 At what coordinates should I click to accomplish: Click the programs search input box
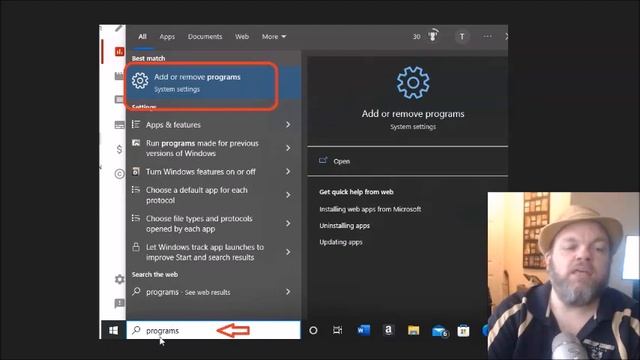pyautogui.click(x=213, y=330)
